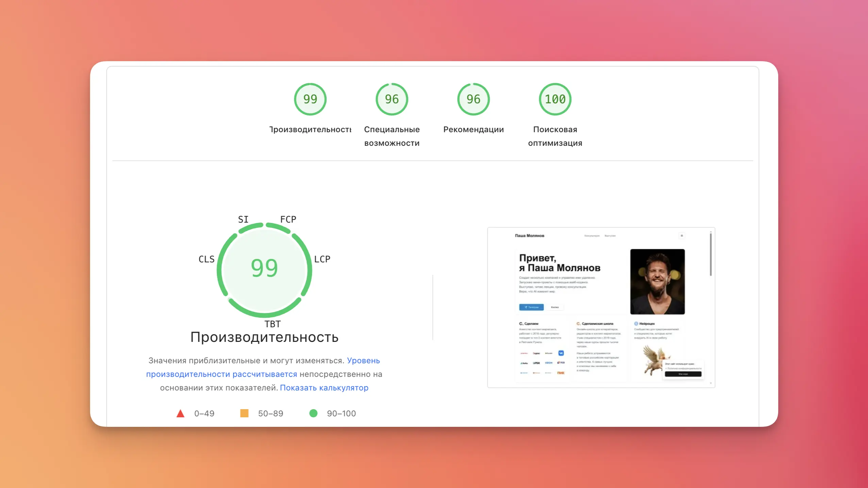
Task: Click the orange square 50–89 legend icon
Action: 244,413
